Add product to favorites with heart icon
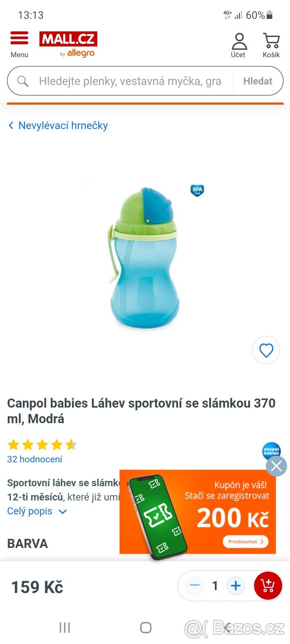Viewport: 290px width, 644px height. (x=266, y=350)
